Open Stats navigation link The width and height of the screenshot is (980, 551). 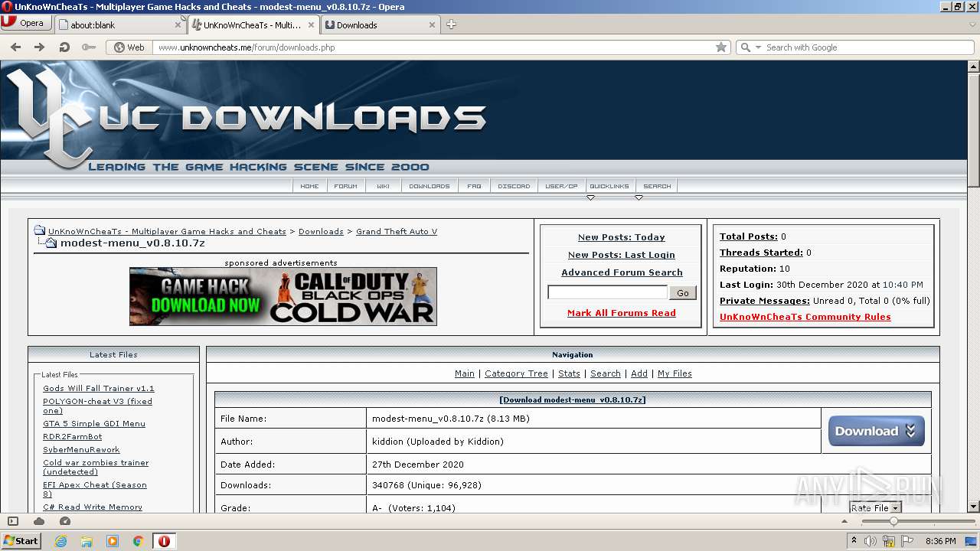pyautogui.click(x=569, y=373)
